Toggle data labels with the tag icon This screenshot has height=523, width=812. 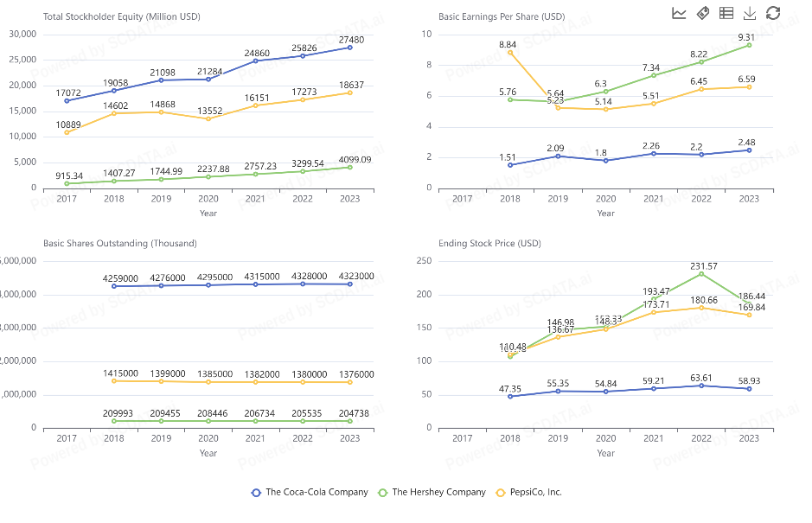tap(703, 13)
